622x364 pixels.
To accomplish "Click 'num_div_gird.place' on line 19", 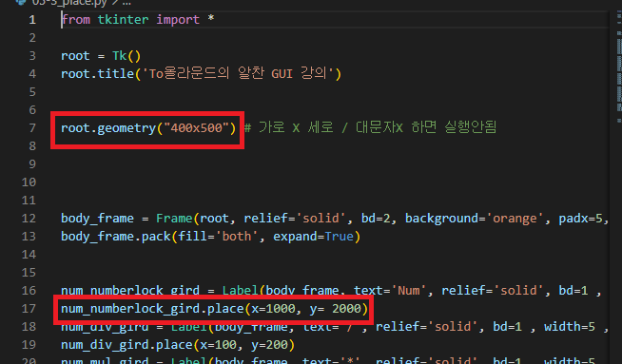I will (x=126, y=345).
